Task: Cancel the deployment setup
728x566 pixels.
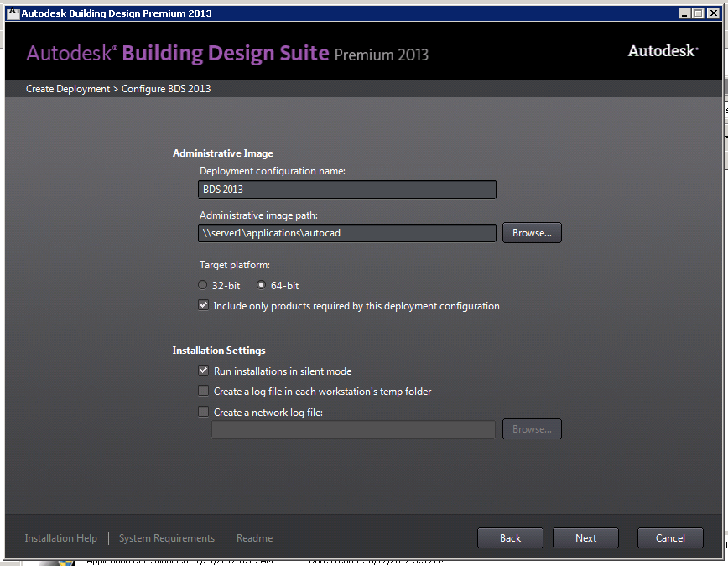Action: (670, 538)
